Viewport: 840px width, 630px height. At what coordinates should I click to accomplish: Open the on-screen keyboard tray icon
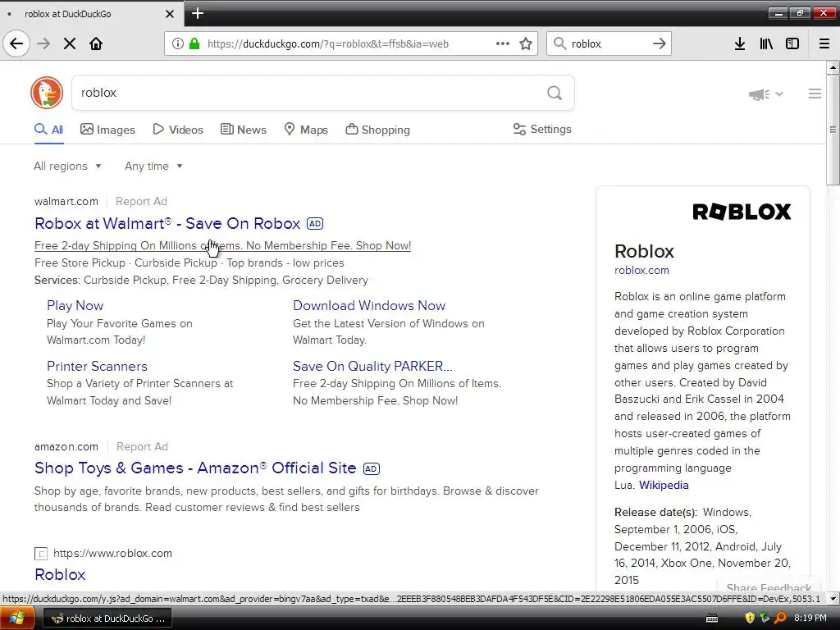pos(712,619)
